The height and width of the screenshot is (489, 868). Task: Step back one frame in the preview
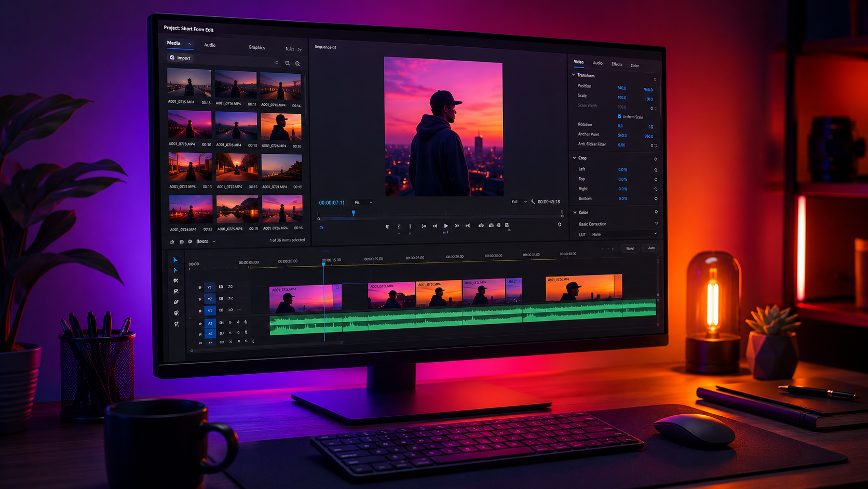click(x=435, y=226)
